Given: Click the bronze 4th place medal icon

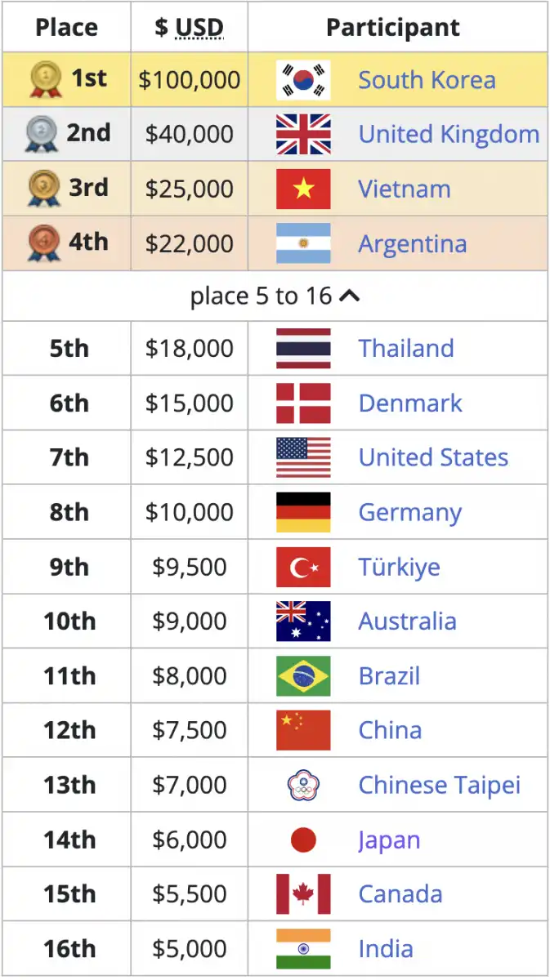Looking at the screenshot, I should (44, 243).
